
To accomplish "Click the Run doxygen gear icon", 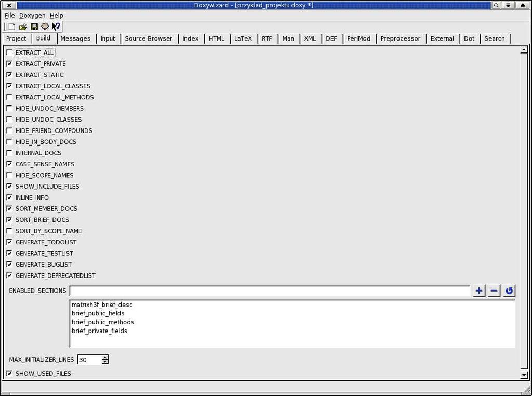I will pyautogui.click(x=45, y=27).
